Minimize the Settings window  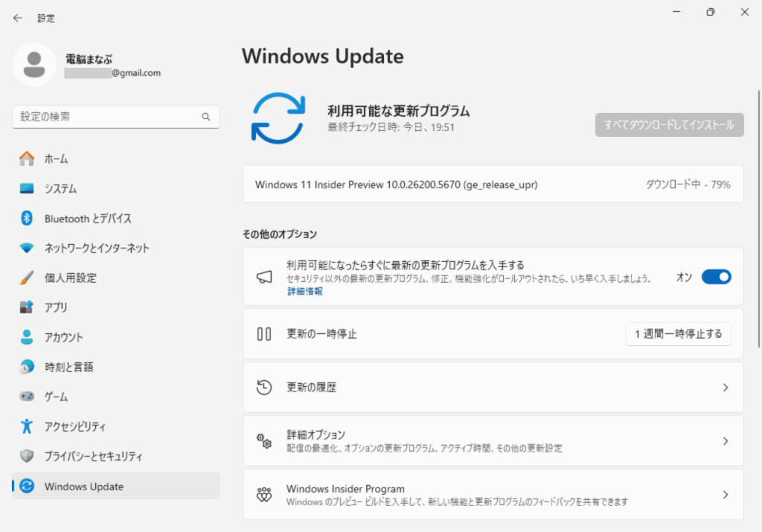676,12
